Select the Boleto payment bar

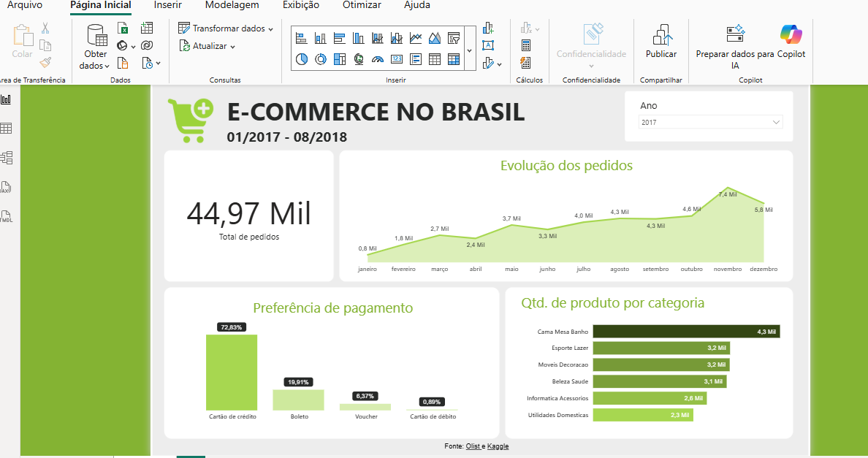pos(298,400)
